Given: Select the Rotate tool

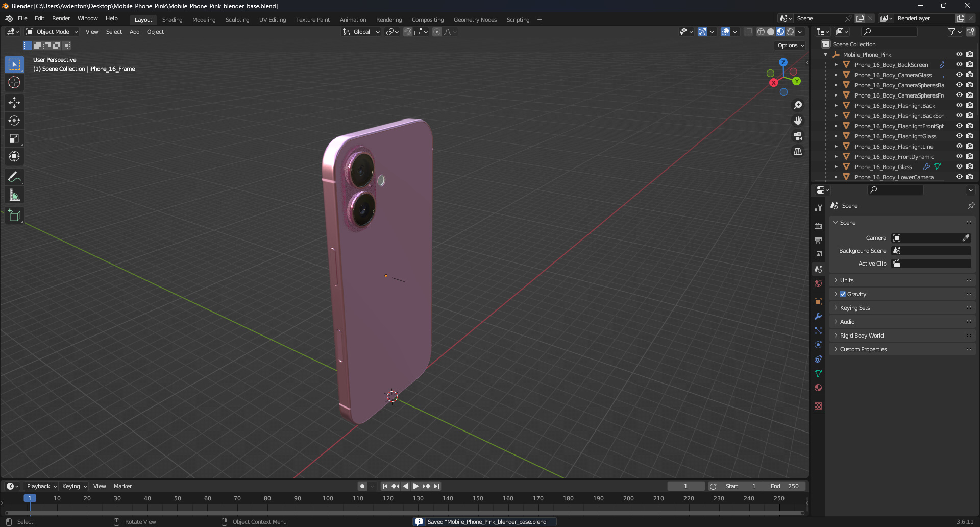Looking at the screenshot, I should [14, 121].
